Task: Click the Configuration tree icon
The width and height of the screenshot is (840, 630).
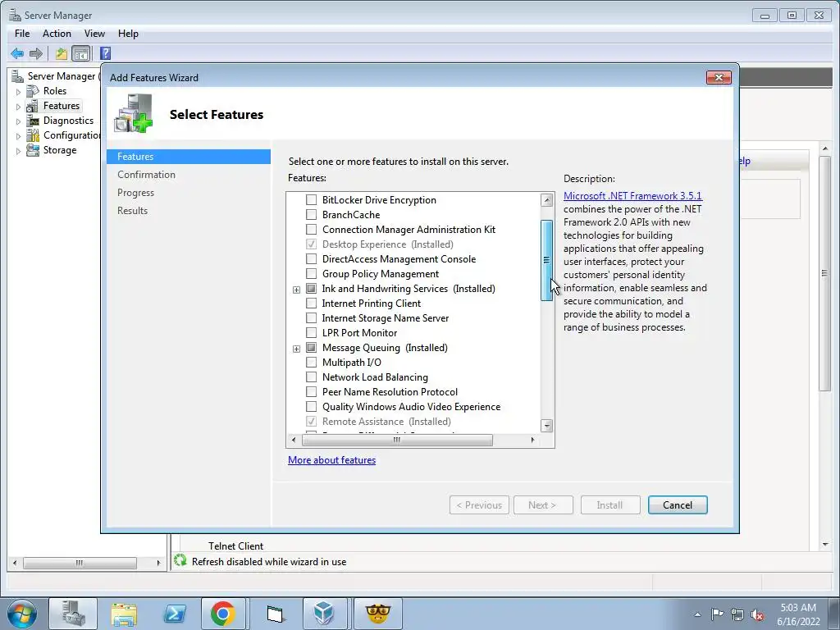Action: tap(33, 135)
